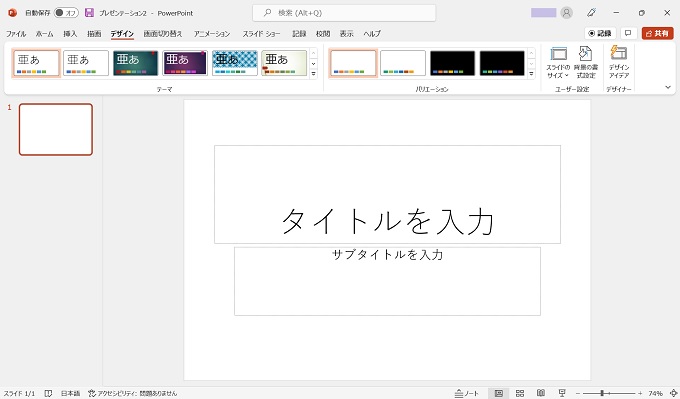This screenshot has width=680, height=399.
Task: Open the スライドのサイズ dropdown
Action: [x=558, y=62]
